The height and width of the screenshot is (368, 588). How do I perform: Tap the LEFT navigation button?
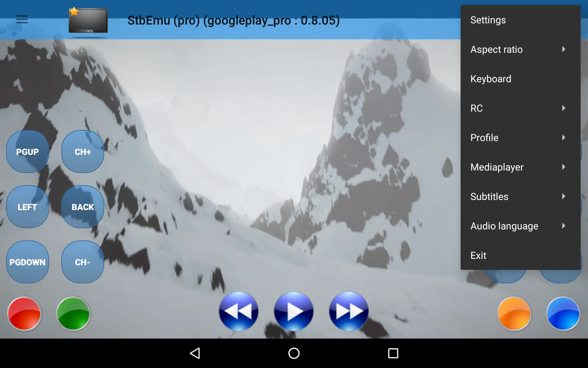point(27,207)
